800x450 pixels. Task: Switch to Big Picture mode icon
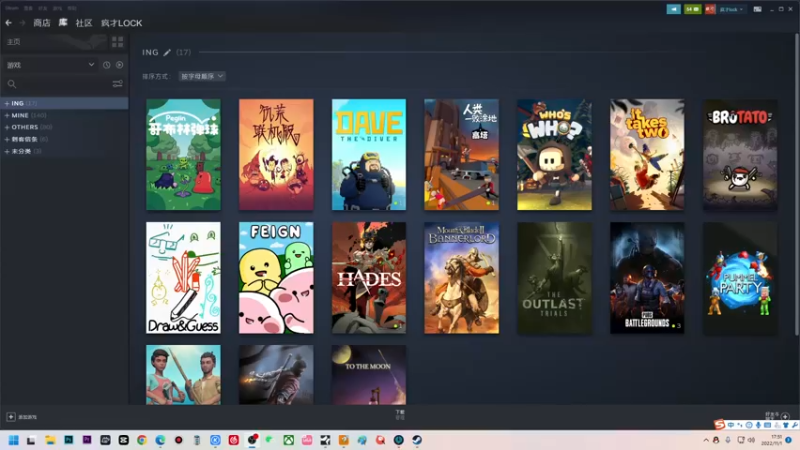tap(758, 9)
